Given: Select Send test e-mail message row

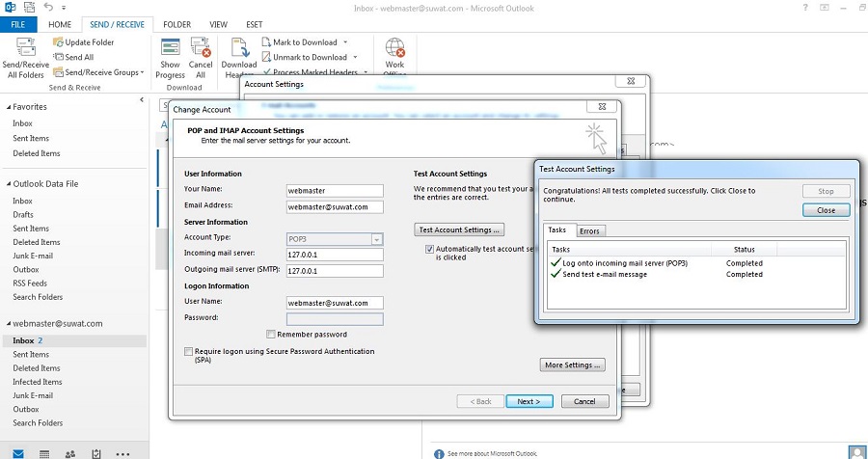Looking at the screenshot, I should tap(695, 275).
